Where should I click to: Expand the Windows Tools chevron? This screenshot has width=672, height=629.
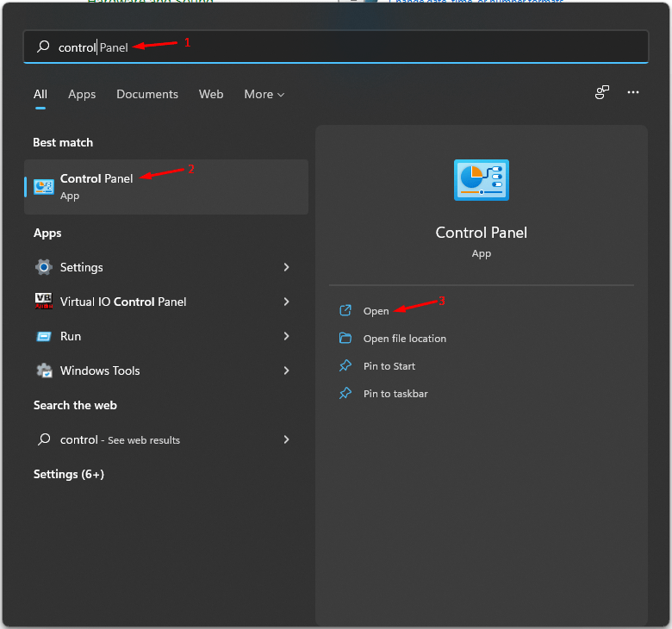[x=286, y=371]
